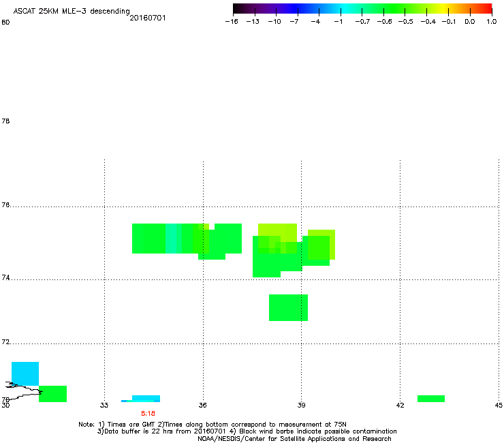Image resolution: width=504 pixels, height=443 pixels.
Task: Click the latitude axis label "74"
Action: [5, 277]
